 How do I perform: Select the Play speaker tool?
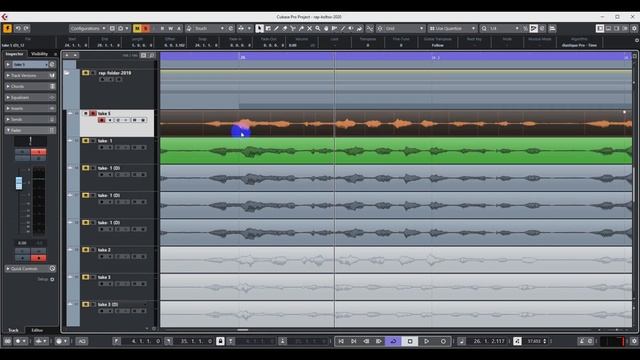(351, 28)
